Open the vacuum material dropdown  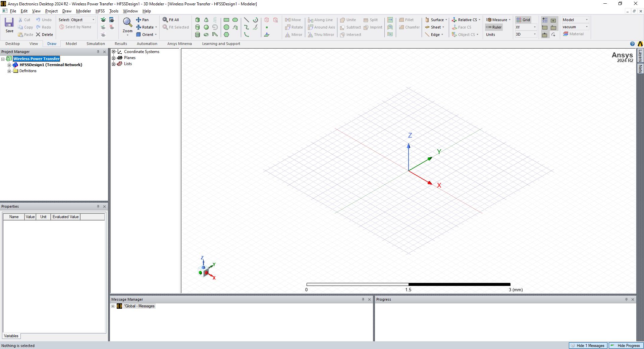click(586, 27)
